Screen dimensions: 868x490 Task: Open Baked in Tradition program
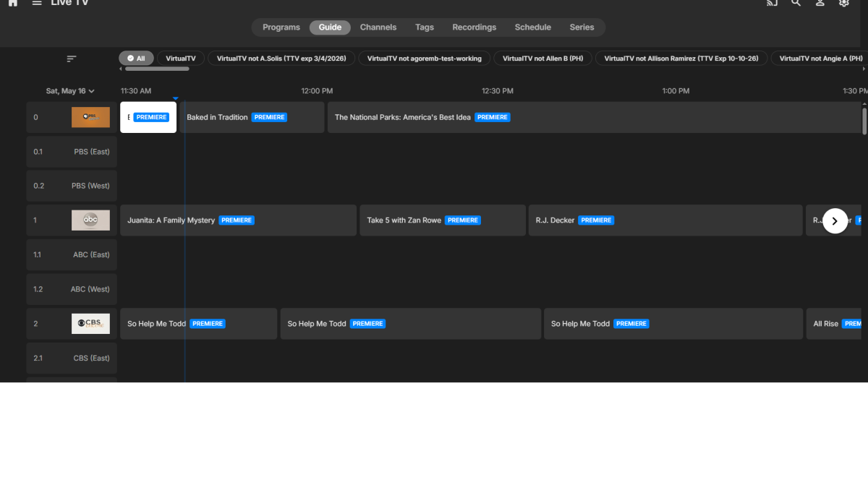pyautogui.click(x=252, y=117)
